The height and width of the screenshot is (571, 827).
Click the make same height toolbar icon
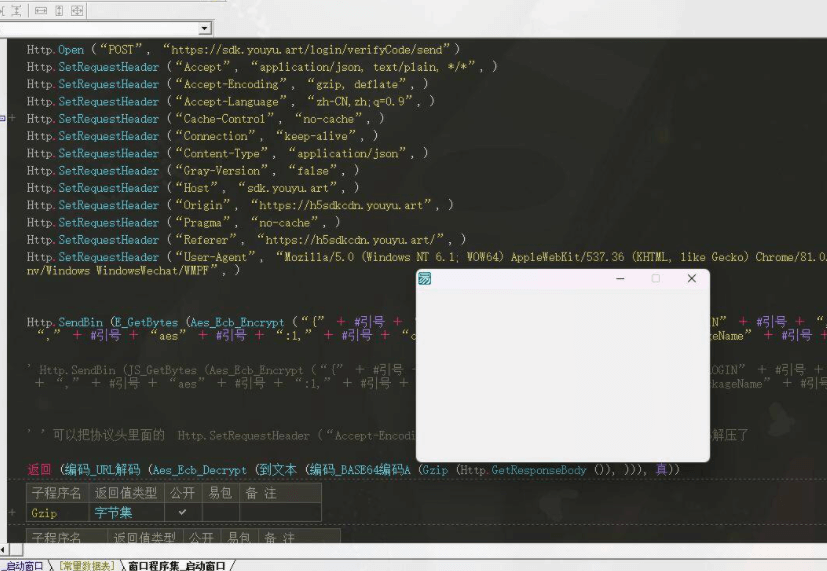pyautogui.click(x=59, y=11)
